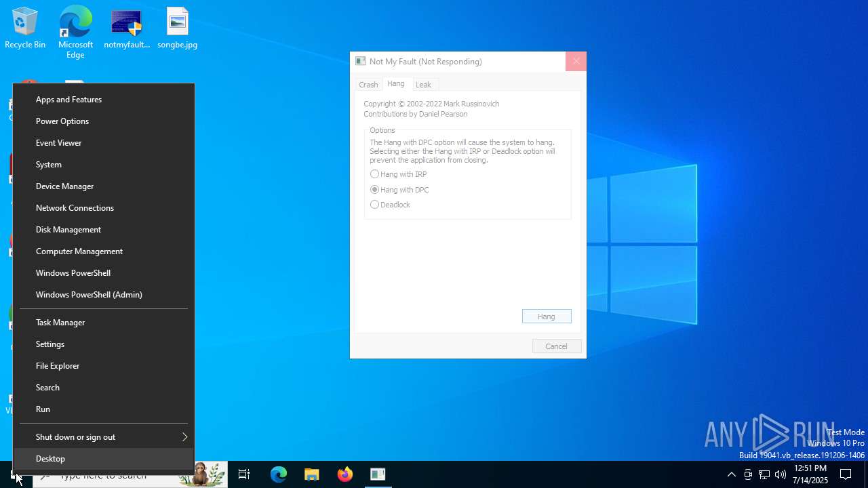This screenshot has width=868, height=488.
Task: Launch Windows PowerShell (Admin)
Action: point(104,295)
